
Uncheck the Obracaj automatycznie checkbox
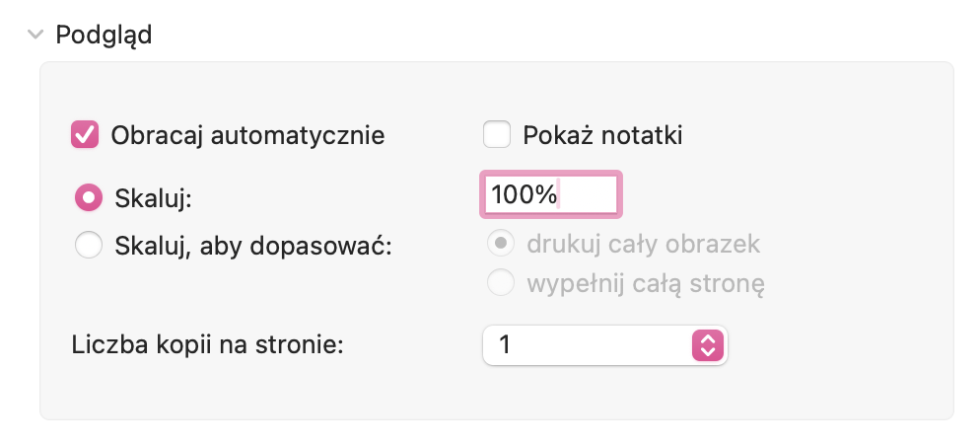(x=85, y=134)
